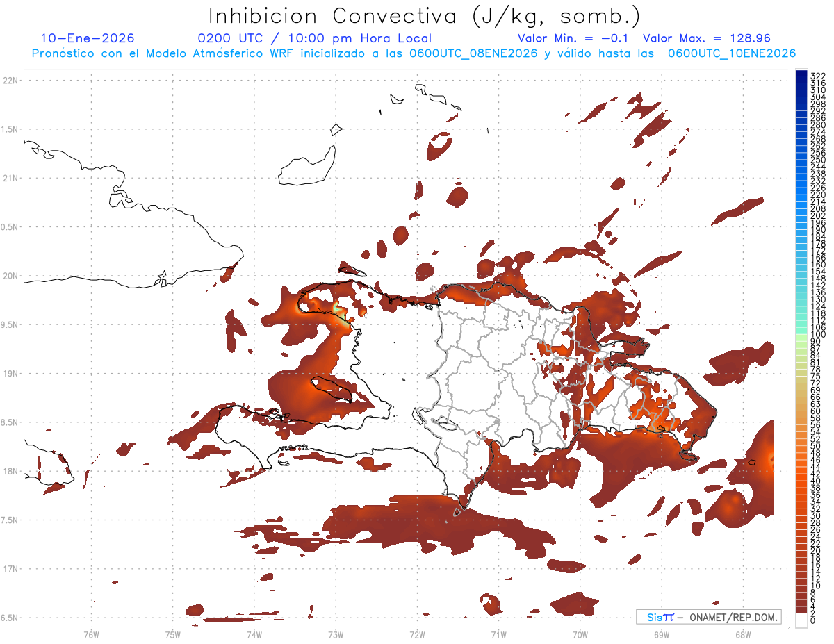This screenshot has height=644, width=834.
Task: Click the '322' value on the color scale
Action: tap(818, 76)
